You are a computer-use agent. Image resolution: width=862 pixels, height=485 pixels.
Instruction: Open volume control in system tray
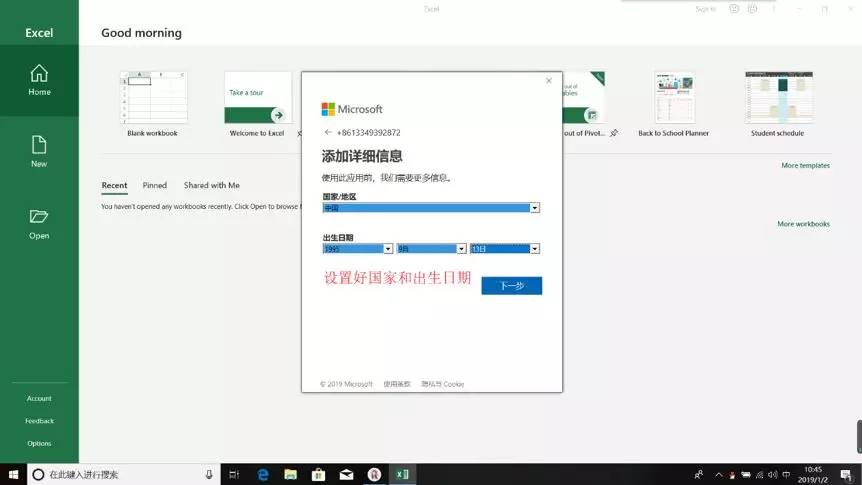point(773,474)
